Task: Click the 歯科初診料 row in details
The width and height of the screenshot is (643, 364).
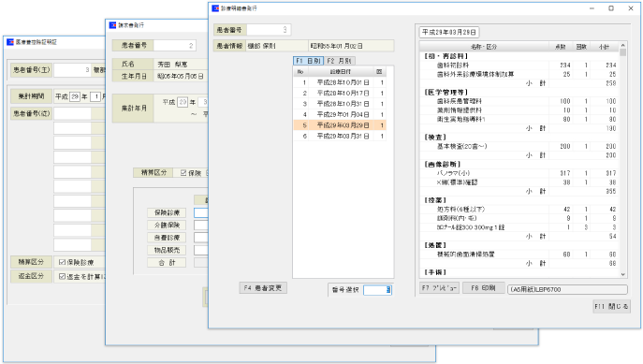Action: coord(519,66)
